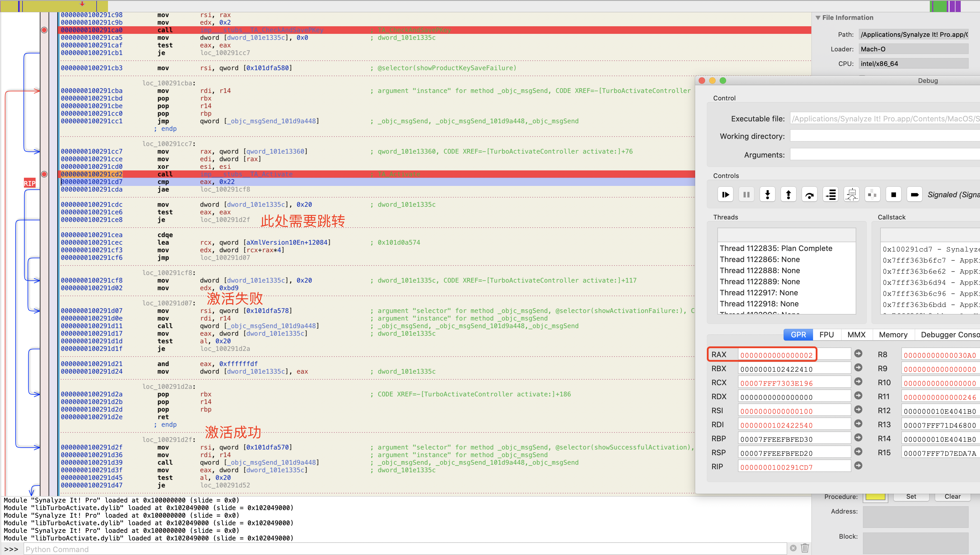Click the Step Into debugger button

coord(767,195)
